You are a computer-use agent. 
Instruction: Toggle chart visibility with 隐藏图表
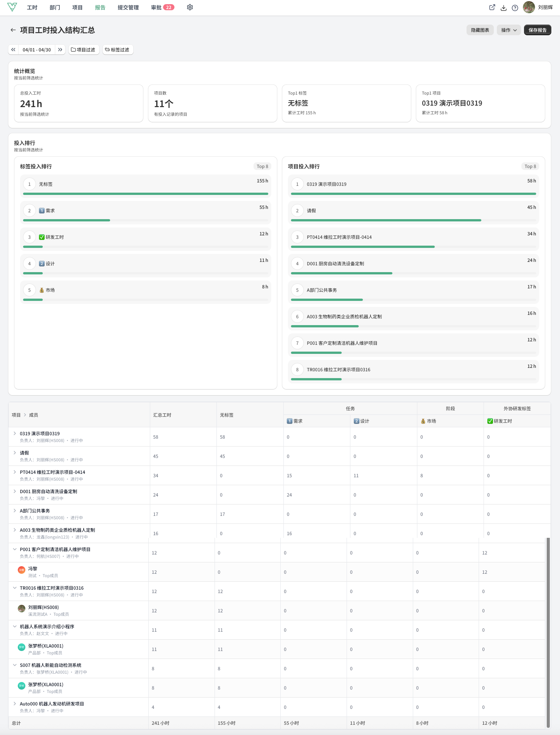pyautogui.click(x=480, y=30)
